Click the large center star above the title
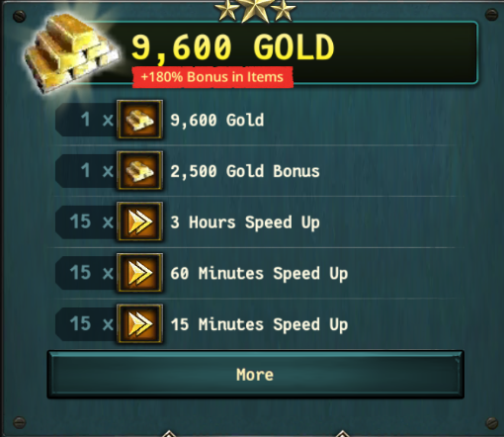Viewport: 504px width, 437px height. click(255, 9)
